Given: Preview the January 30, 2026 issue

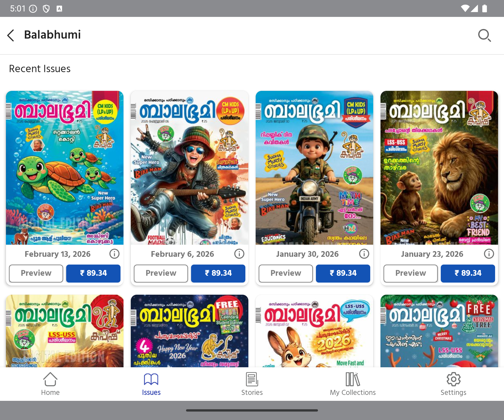Looking at the screenshot, I should click(x=286, y=273).
